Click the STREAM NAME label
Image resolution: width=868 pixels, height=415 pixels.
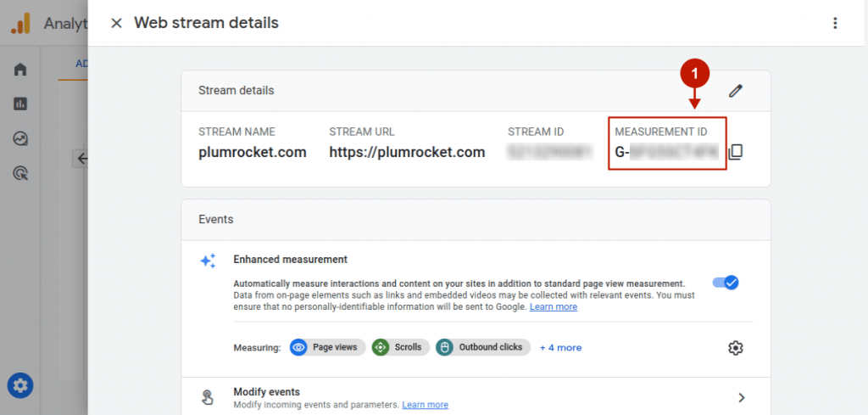237,132
